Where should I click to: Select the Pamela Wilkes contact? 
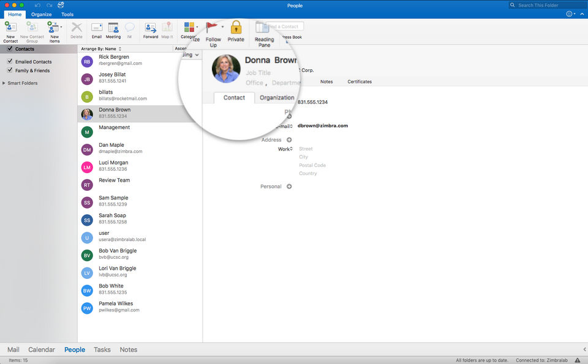pos(140,308)
